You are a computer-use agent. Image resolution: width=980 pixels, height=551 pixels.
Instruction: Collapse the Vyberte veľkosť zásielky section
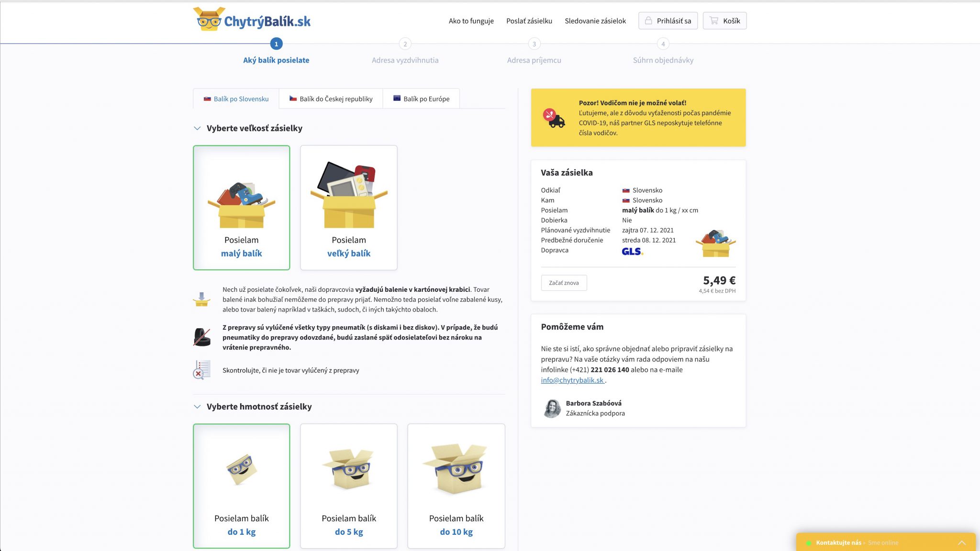(x=197, y=128)
